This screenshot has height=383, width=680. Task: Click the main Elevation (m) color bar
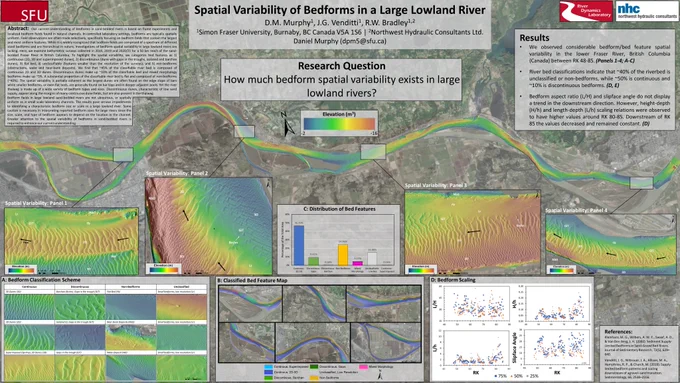[x=340, y=124]
